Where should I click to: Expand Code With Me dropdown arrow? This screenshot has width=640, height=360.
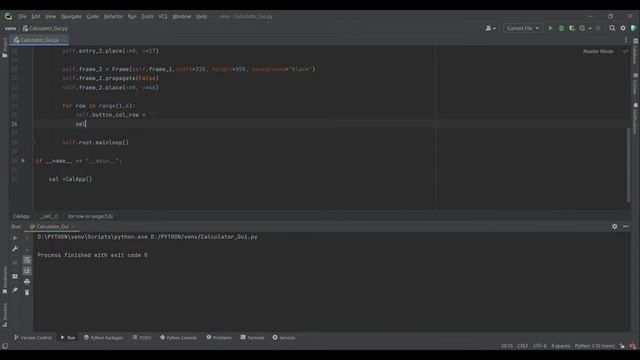[x=494, y=29]
